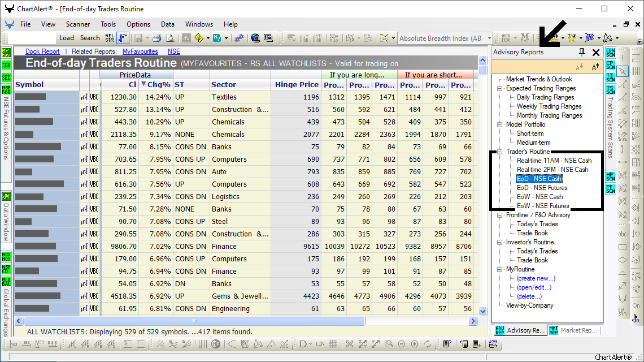Image resolution: width=644 pixels, height=362 pixels.
Task: Select EoD - NSE Futures report
Action: coord(542,188)
